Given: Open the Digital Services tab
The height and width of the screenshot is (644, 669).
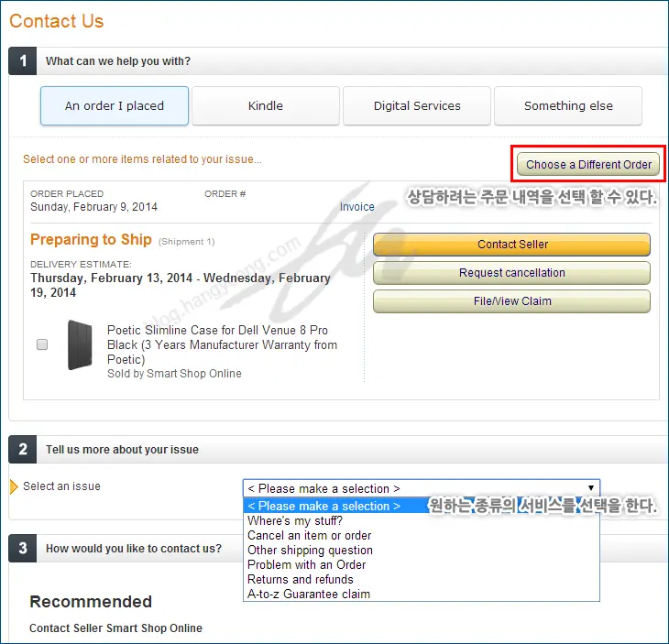Looking at the screenshot, I should tap(417, 105).
